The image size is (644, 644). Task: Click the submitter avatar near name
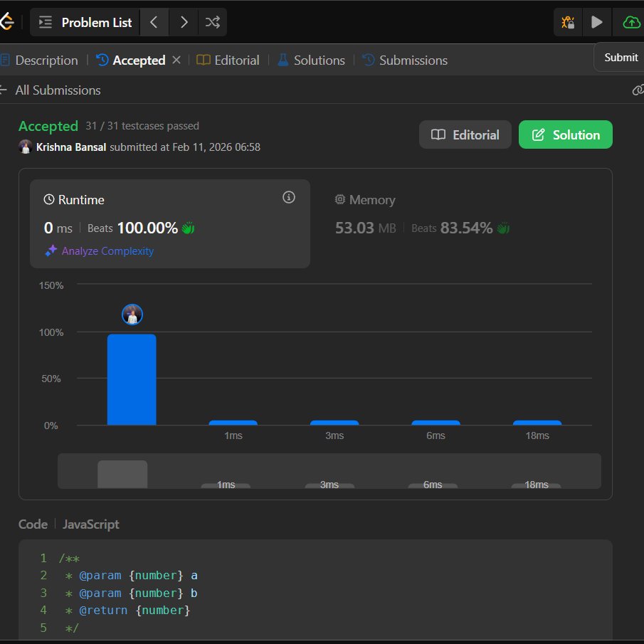[26, 147]
